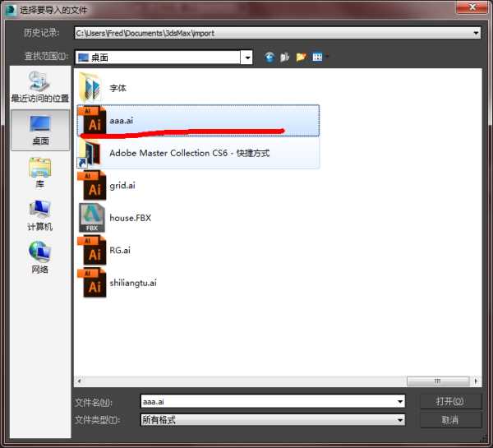Expand the history (历史记录) path dropdown

[476, 33]
